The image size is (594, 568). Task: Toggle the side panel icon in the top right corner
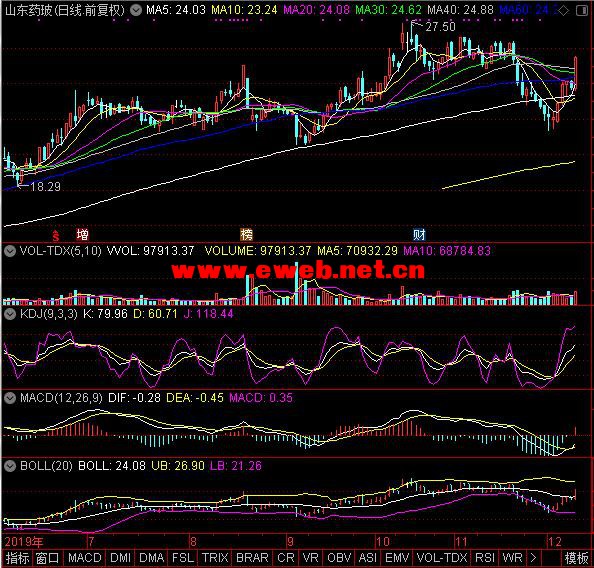[x=582, y=11]
